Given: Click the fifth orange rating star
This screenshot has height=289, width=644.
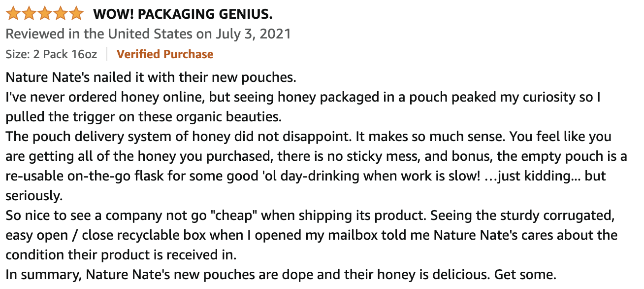Looking at the screenshot, I should [x=76, y=13].
